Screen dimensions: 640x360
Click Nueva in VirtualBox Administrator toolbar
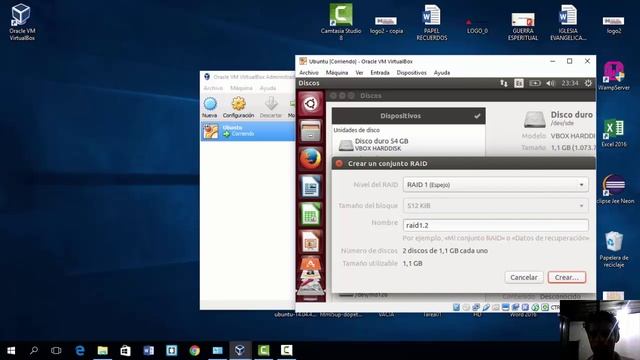coord(210,107)
